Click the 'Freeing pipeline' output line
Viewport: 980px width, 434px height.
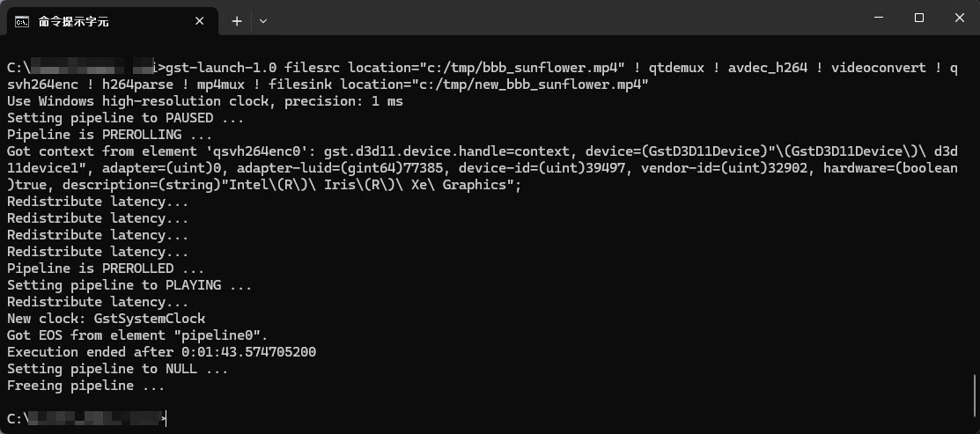tap(85, 386)
